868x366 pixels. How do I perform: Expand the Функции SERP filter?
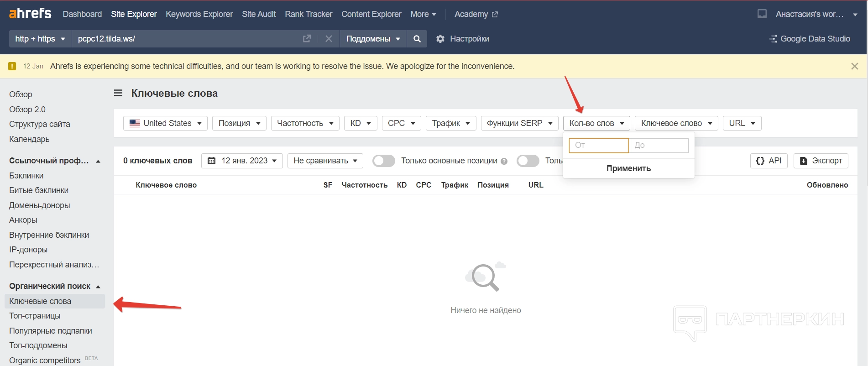tap(520, 123)
